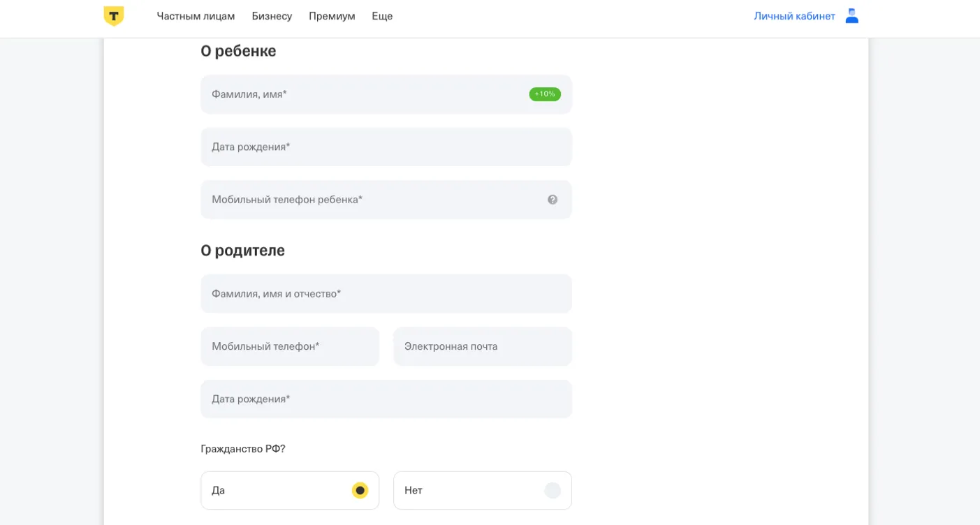Click the Мобильный телефон ребенка field

coord(370,200)
